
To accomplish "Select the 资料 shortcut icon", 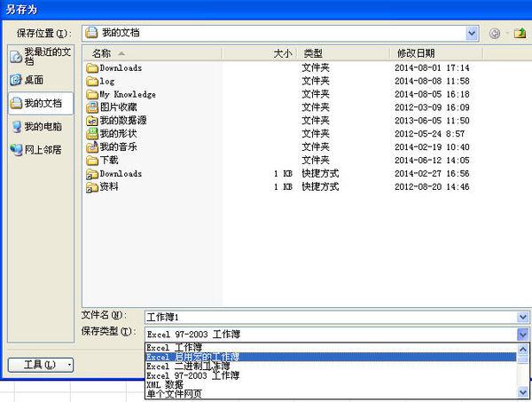I will click(x=92, y=186).
